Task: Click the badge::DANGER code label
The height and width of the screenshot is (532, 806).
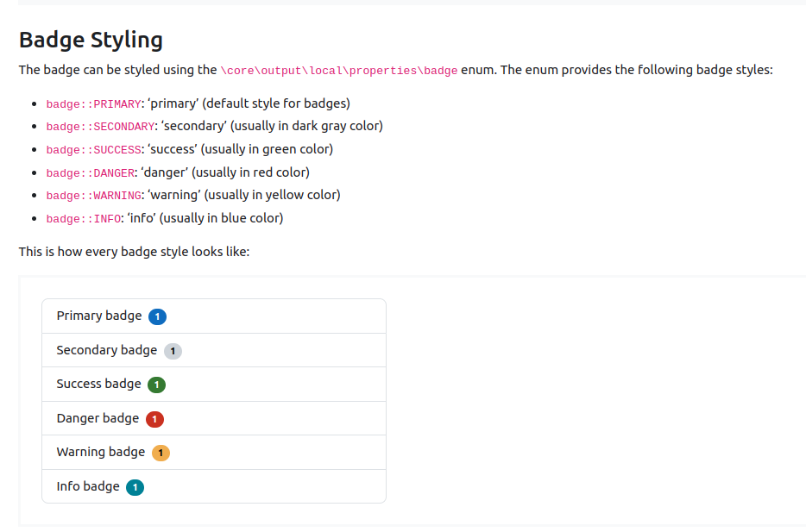Action: [90, 173]
